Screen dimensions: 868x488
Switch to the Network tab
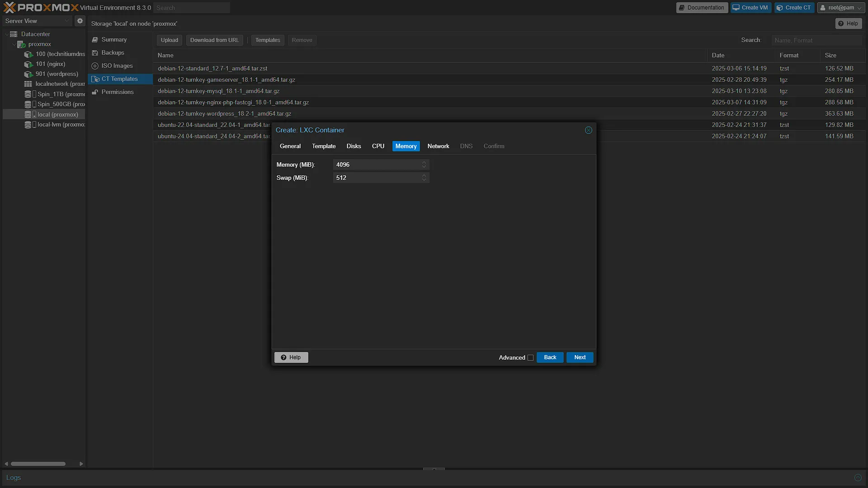point(438,146)
